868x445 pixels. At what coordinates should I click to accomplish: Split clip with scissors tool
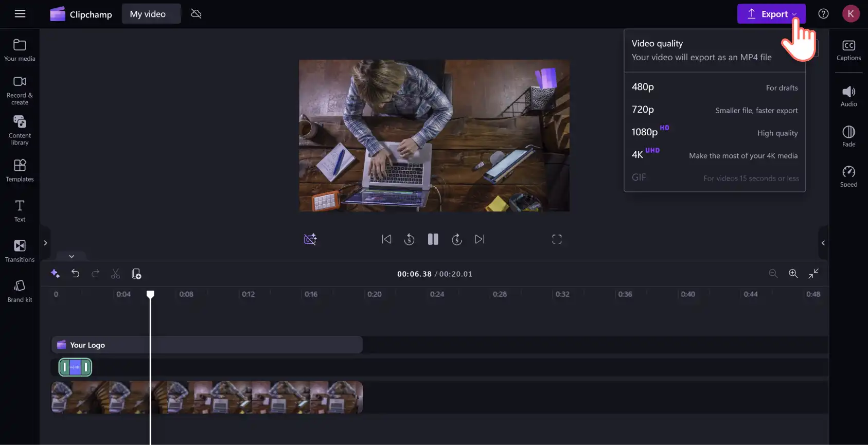[x=115, y=274]
